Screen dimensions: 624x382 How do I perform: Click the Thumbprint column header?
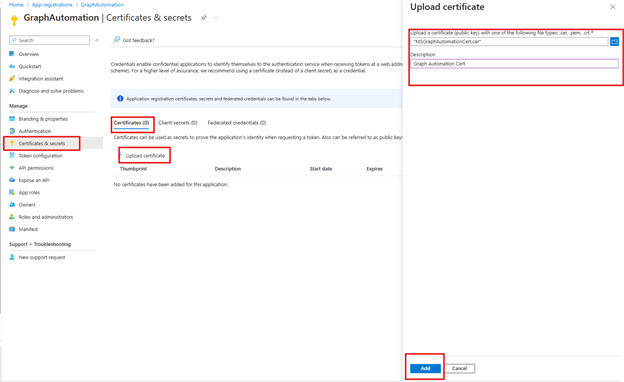point(133,169)
